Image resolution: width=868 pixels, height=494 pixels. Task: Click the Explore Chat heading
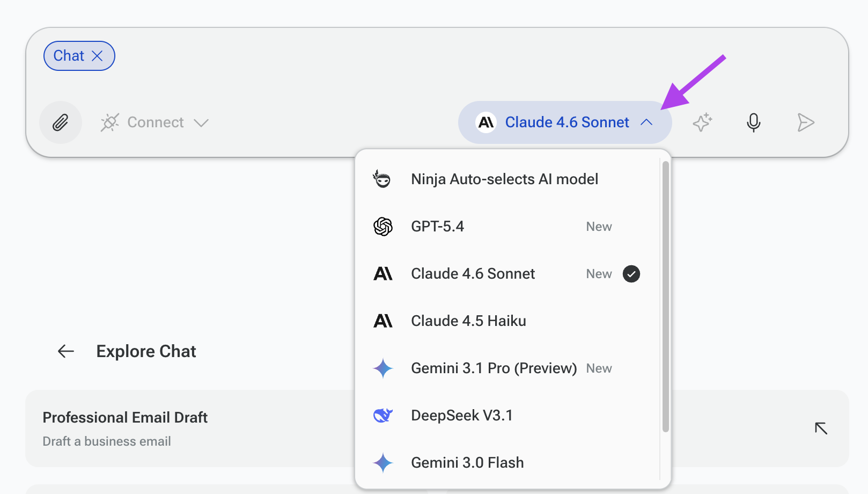146,351
